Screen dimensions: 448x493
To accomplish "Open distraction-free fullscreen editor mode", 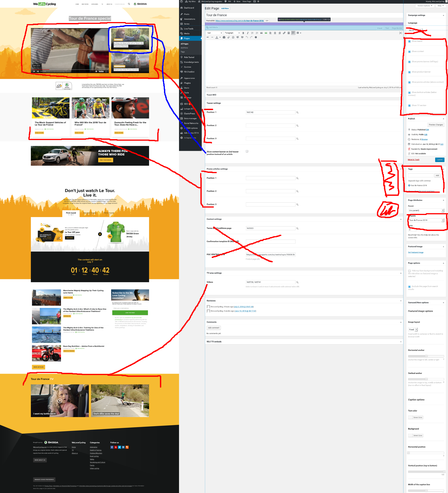I will click(400, 33).
